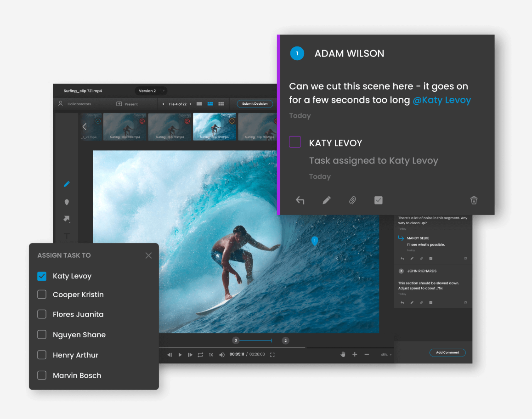Select the hand pan tool in the playback bar
Viewport: 532px width, 419px height.
pyautogui.click(x=343, y=354)
